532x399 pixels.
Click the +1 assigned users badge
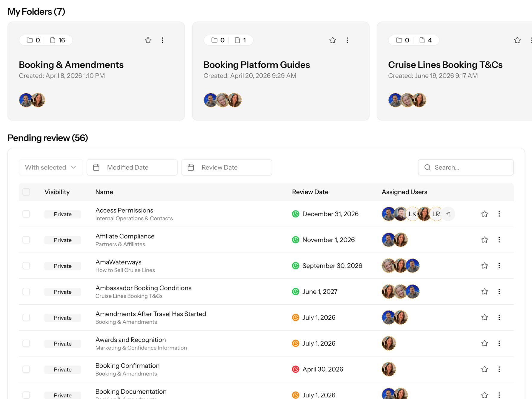click(x=448, y=214)
